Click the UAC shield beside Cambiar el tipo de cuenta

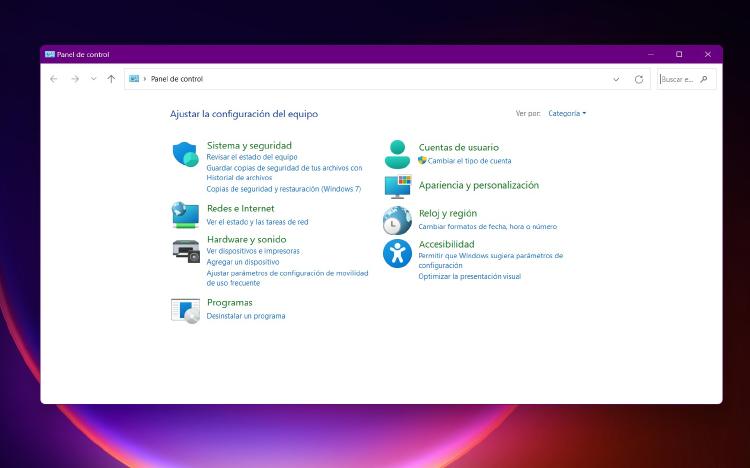click(x=422, y=160)
